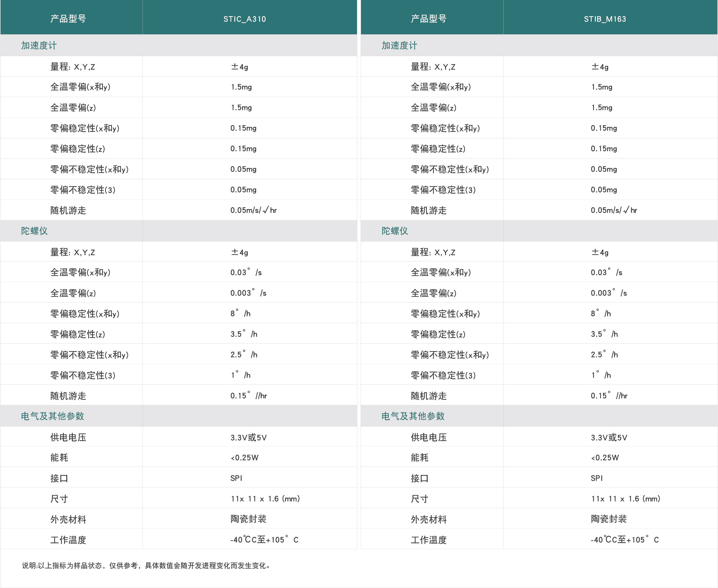Select the left gyroscope 0.15°//hr value
Image resolution: width=718 pixels, height=588 pixels.
[x=248, y=396]
